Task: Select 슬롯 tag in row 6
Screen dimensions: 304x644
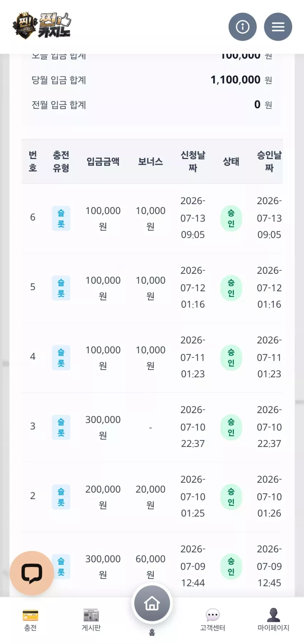Action: [61, 218]
